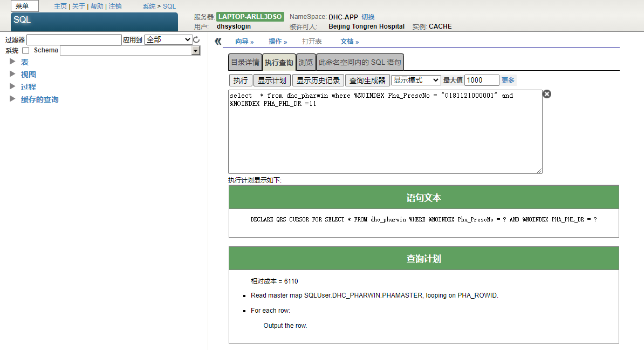The image size is (644, 350).
Task: Expand the 视图 tree node
Action: point(12,74)
